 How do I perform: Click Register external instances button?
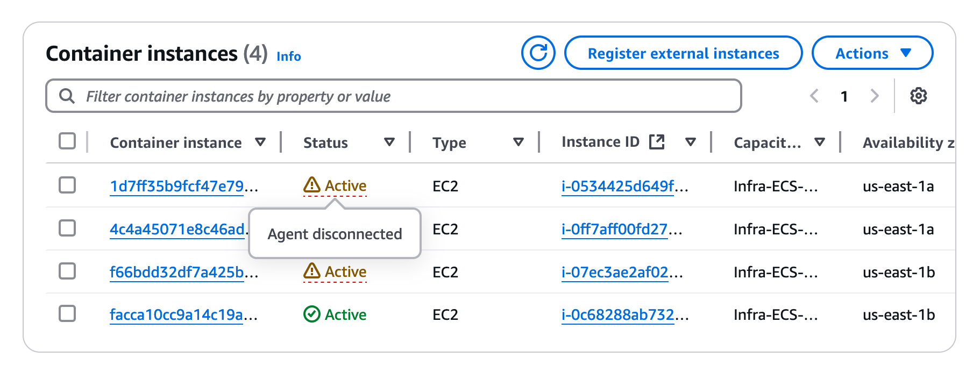pyautogui.click(x=683, y=53)
